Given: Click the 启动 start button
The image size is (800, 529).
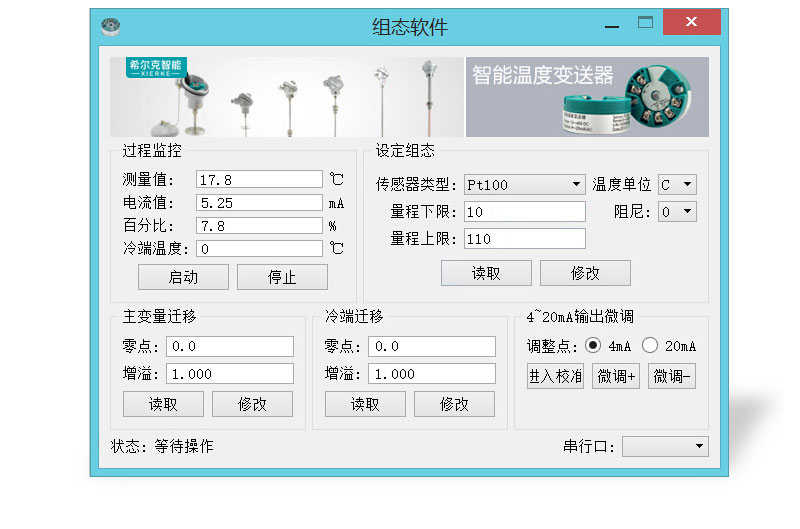Looking at the screenshot, I should tap(183, 277).
